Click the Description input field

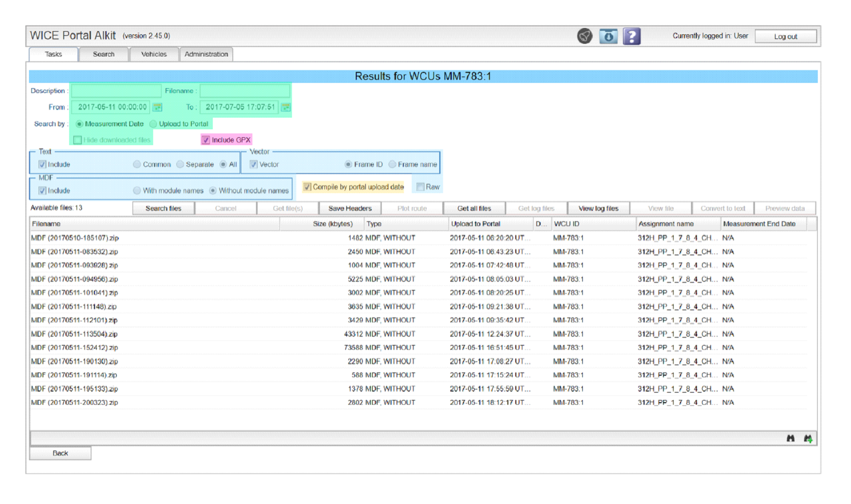coord(116,91)
